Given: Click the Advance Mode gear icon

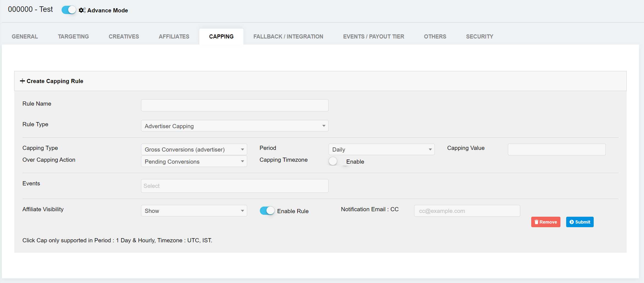Looking at the screenshot, I should (82, 10).
